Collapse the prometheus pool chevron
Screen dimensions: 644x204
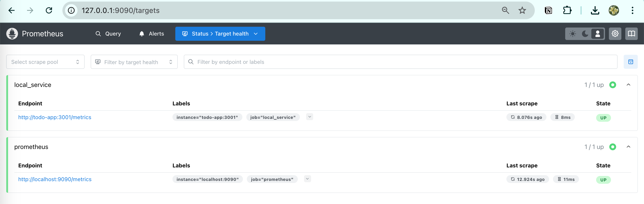point(629,147)
